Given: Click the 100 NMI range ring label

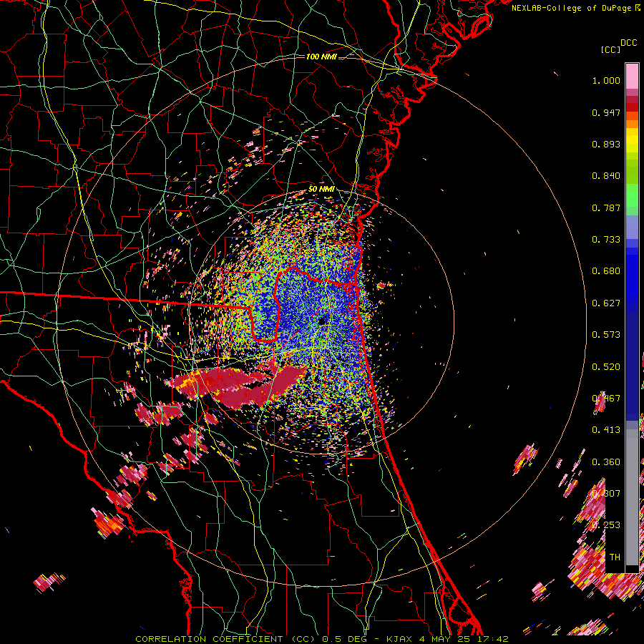Looking at the screenshot, I should [x=321, y=57].
